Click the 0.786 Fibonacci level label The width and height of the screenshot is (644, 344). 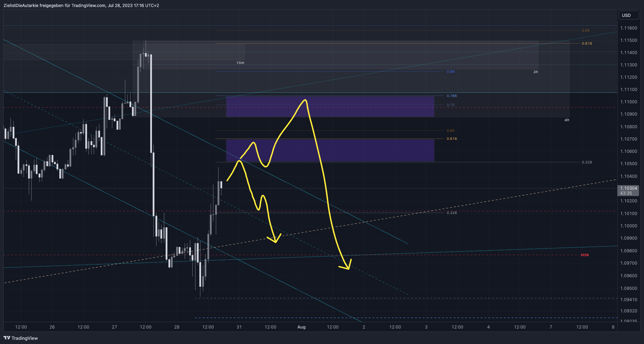(452, 96)
